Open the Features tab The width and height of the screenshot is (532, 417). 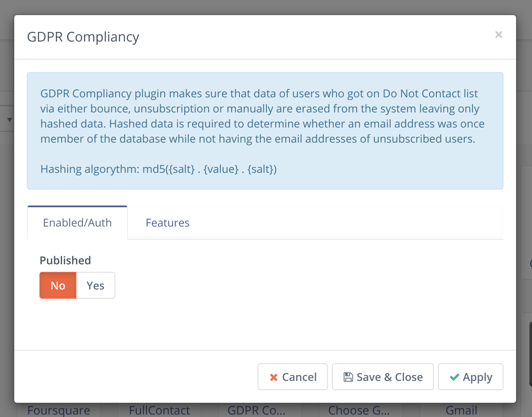point(167,223)
